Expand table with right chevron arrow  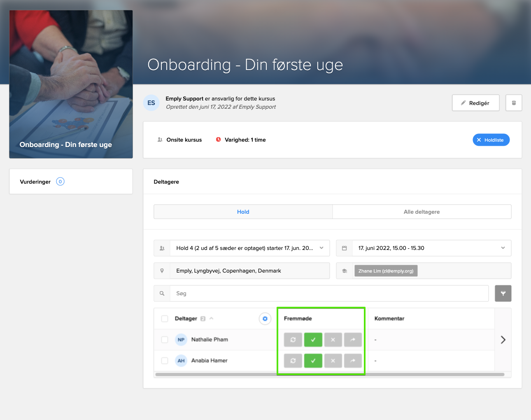tap(503, 340)
